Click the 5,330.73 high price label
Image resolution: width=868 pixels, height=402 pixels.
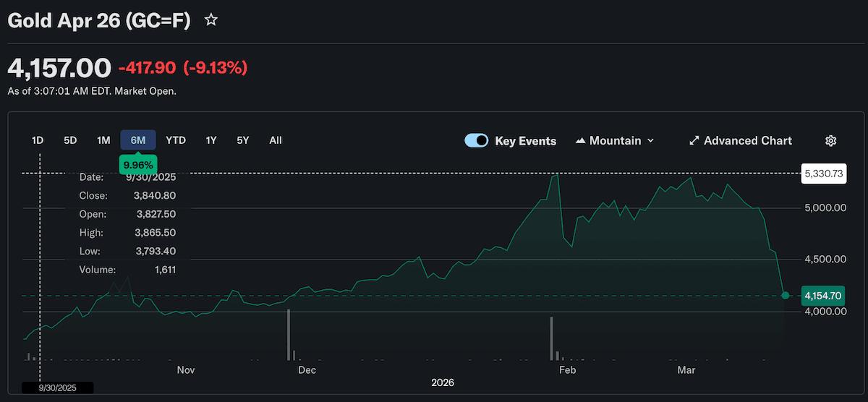[x=823, y=174]
